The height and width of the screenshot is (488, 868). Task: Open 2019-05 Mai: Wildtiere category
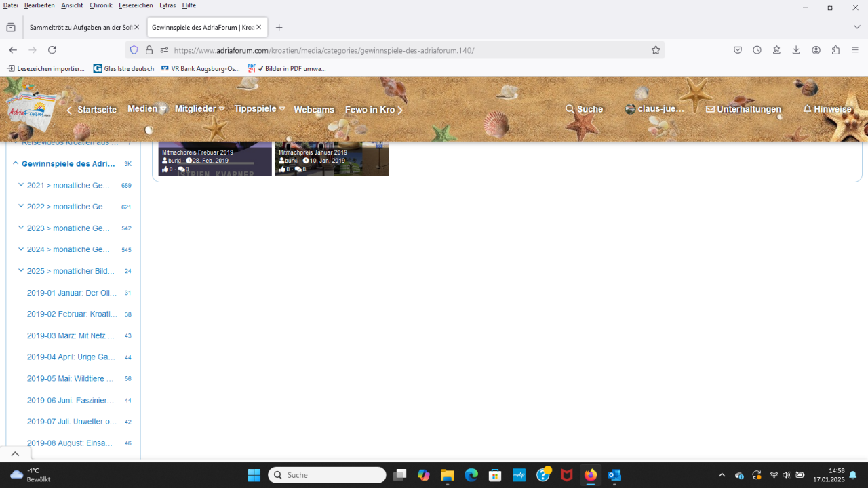click(72, 378)
